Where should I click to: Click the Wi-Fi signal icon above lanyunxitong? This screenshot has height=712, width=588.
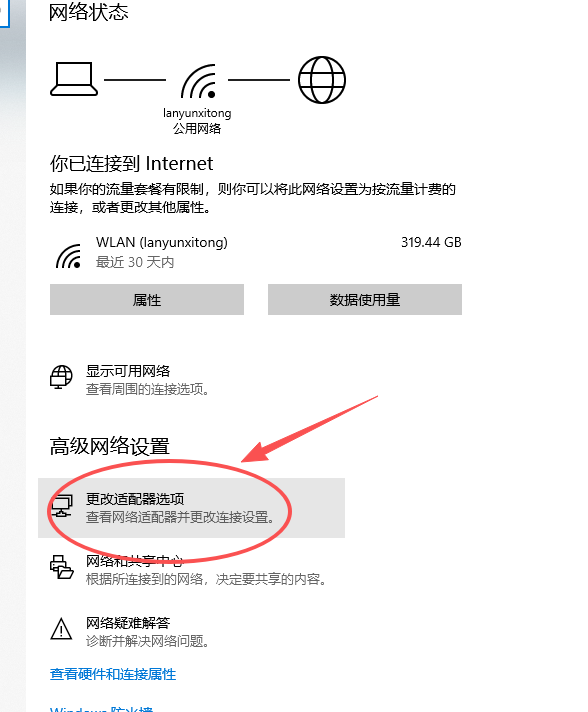[198, 82]
